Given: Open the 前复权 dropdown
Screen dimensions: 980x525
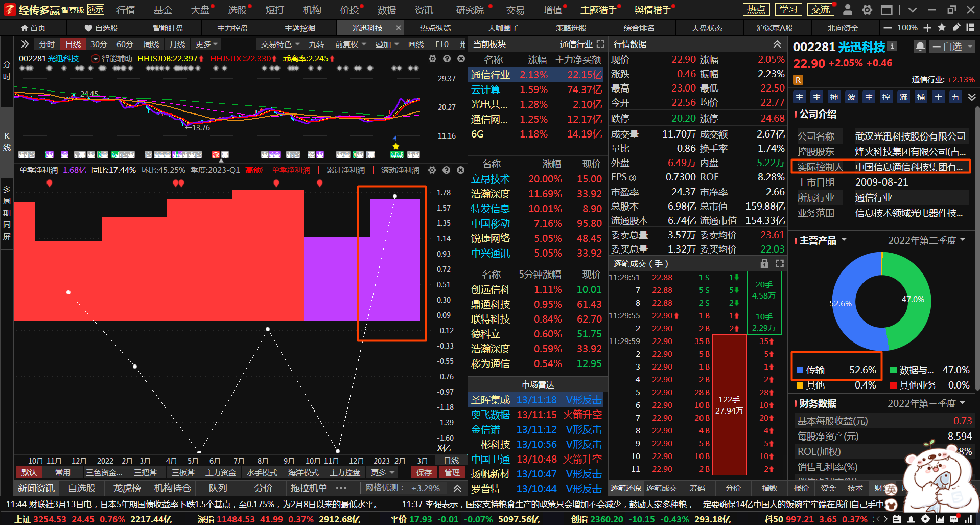Looking at the screenshot, I should point(351,44).
